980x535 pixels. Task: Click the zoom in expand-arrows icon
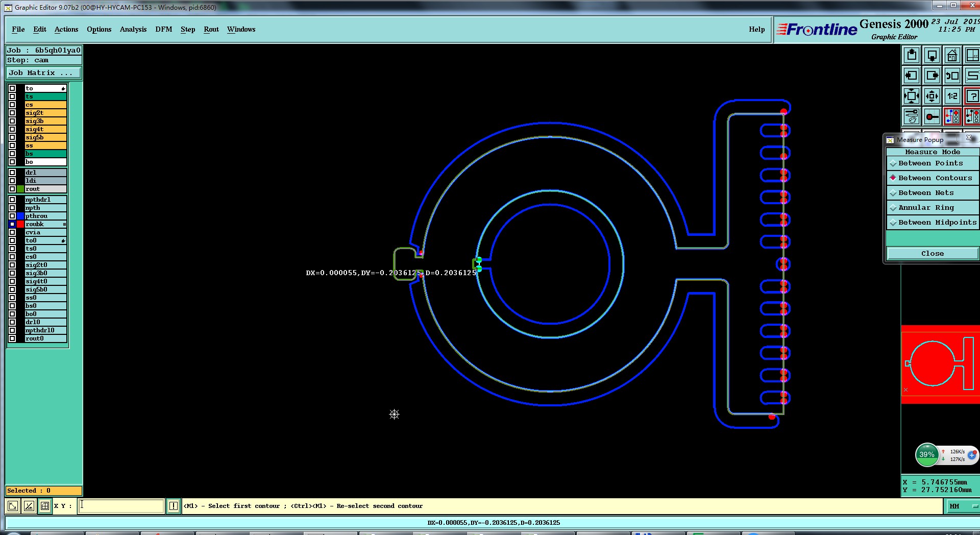(x=912, y=96)
